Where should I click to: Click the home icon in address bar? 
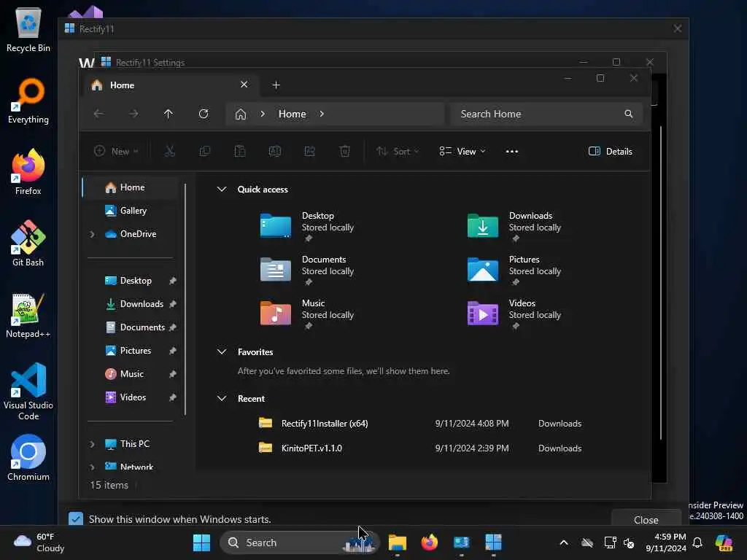pyautogui.click(x=241, y=114)
